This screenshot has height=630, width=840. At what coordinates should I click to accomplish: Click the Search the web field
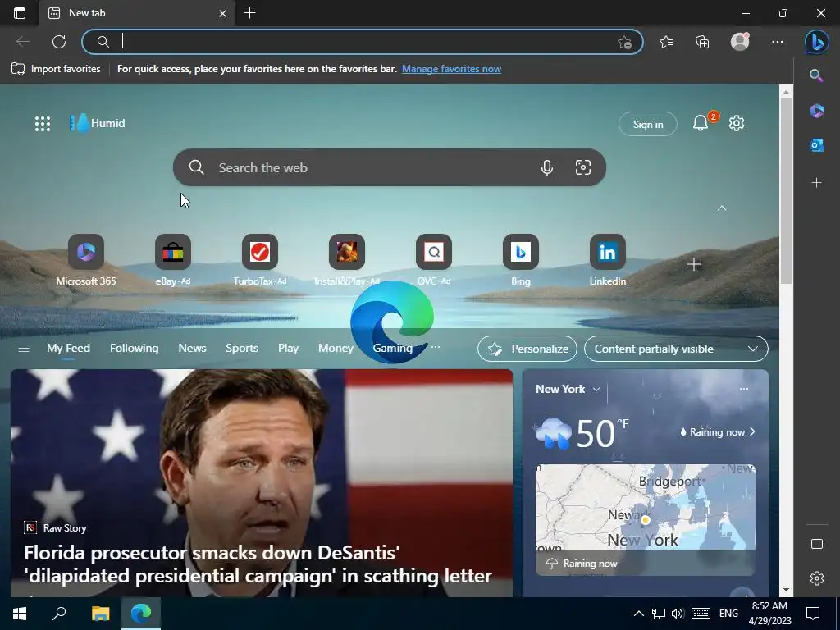click(390, 167)
